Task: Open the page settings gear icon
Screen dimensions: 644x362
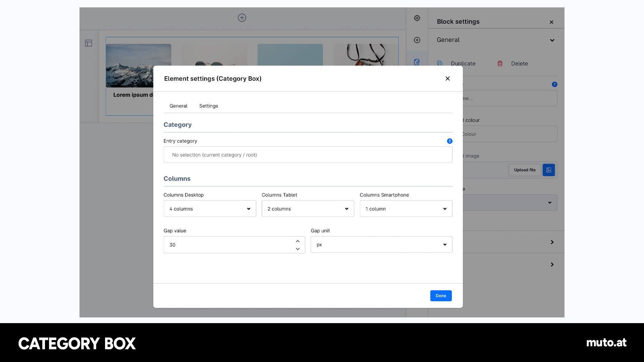Action: (x=417, y=18)
